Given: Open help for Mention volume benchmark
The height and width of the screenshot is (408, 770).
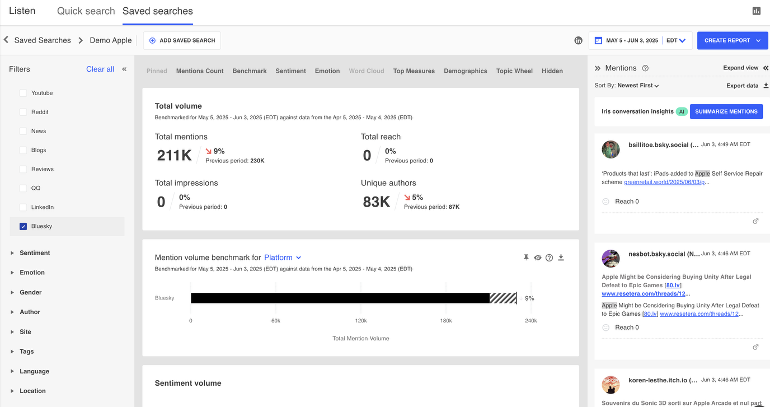Looking at the screenshot, I should coord(550,257).
